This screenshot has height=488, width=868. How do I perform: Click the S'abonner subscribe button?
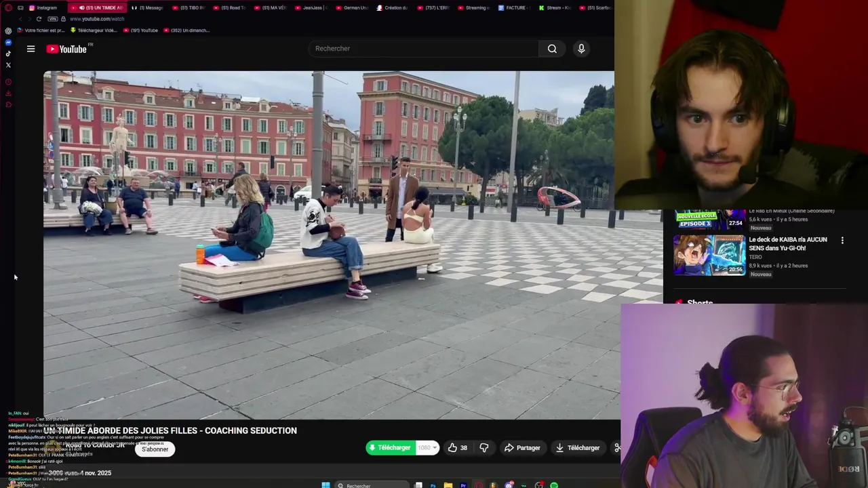point(155,449)
